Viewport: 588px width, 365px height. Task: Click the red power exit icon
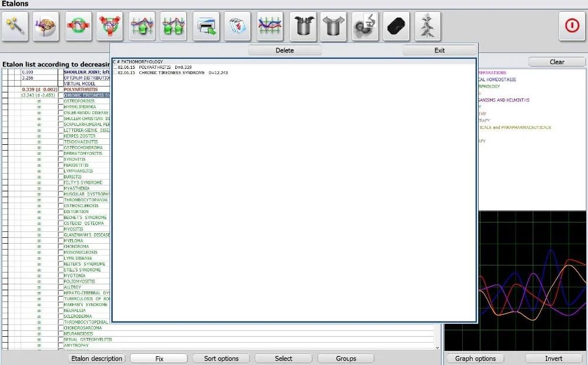click(x=572, y=26)
